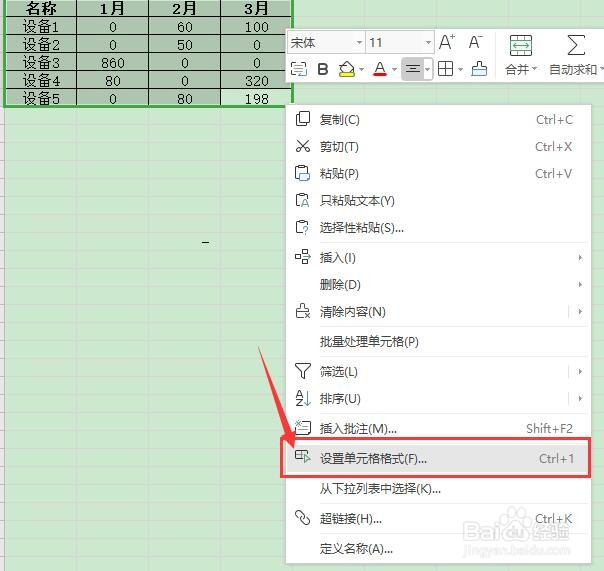This screenshot has width=604, height=571.
Task: Select the header cell 3月
Action: pyautogui.click(x=256, y=8)
